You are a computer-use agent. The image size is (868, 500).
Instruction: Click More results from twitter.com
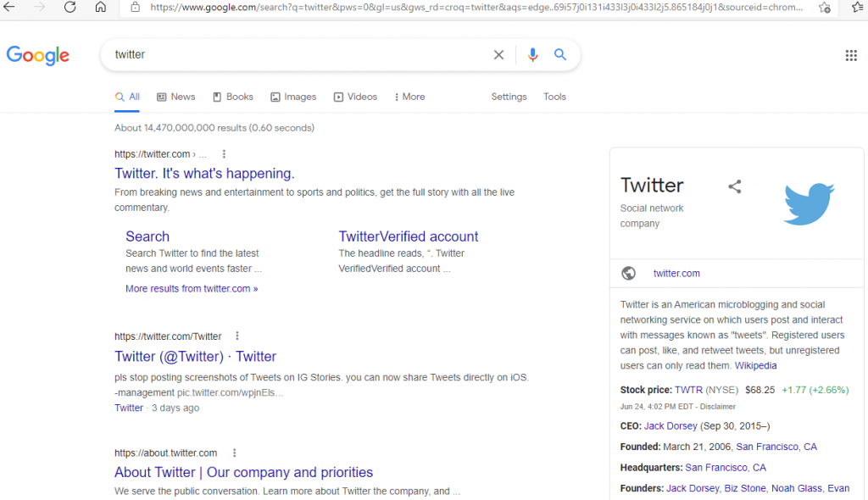coord(192,288)
